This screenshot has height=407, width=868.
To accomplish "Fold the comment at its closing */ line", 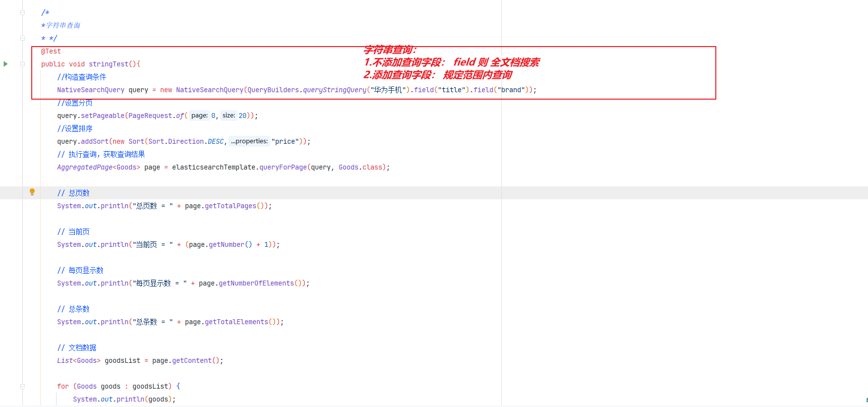I will [22, 38].
